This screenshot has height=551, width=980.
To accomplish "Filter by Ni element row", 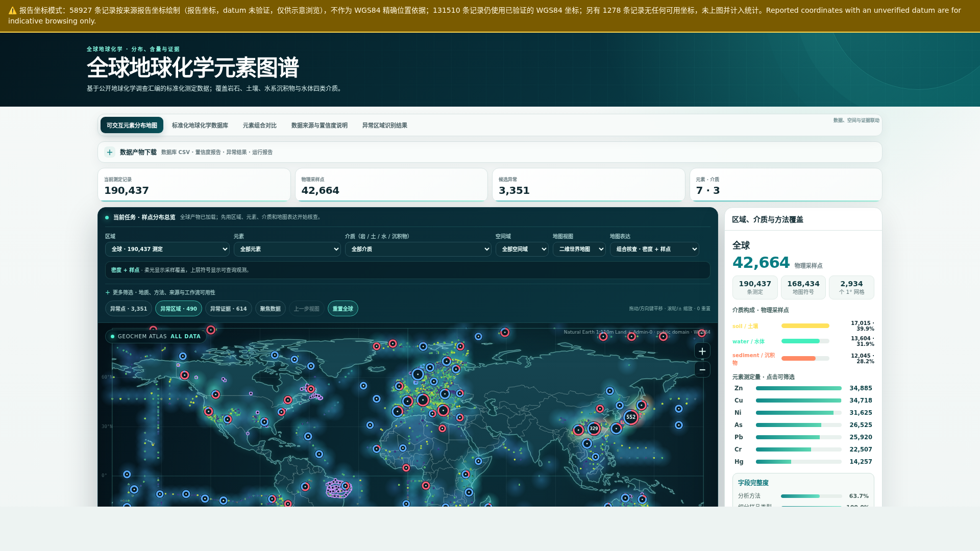I will click(803, 413).
